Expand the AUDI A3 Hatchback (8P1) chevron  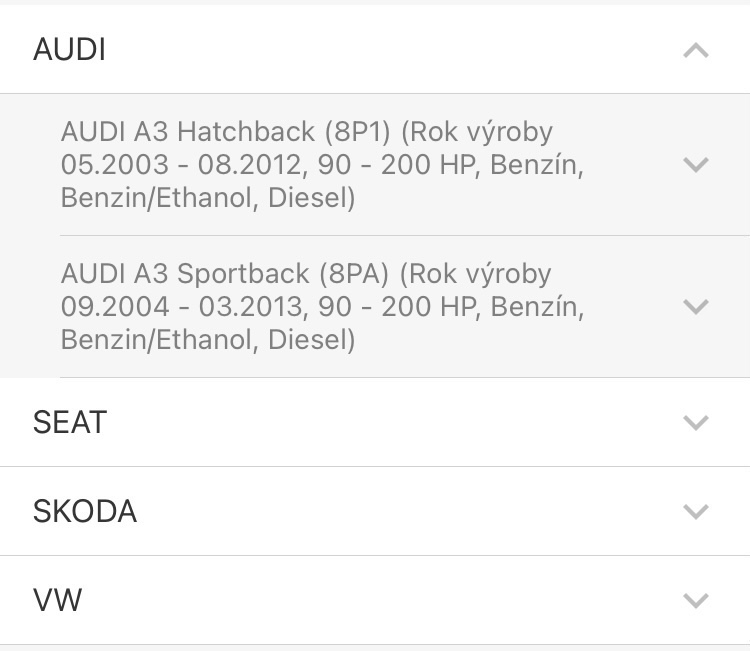pyautogui.click(x=695, y=164)
